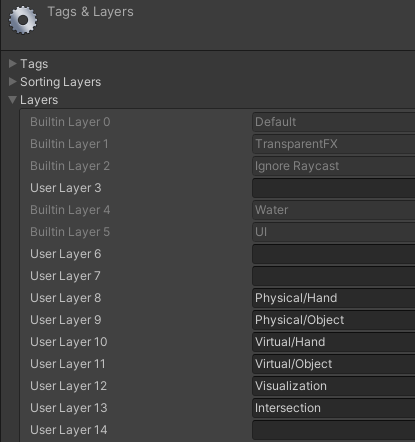The image size is (415, 442).
Task: Click the User Layer 7 name field
Action: tap(333, 276)
